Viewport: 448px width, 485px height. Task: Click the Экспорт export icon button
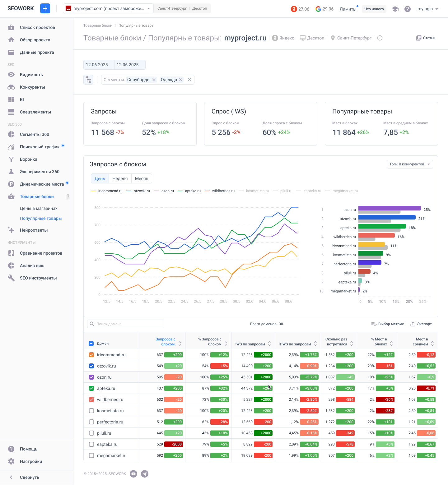click(421, 324)
